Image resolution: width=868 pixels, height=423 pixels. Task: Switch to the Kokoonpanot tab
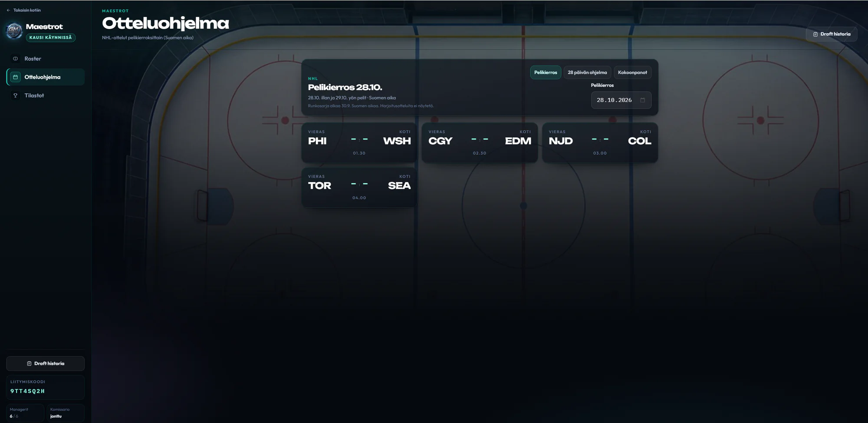point(632,73)
